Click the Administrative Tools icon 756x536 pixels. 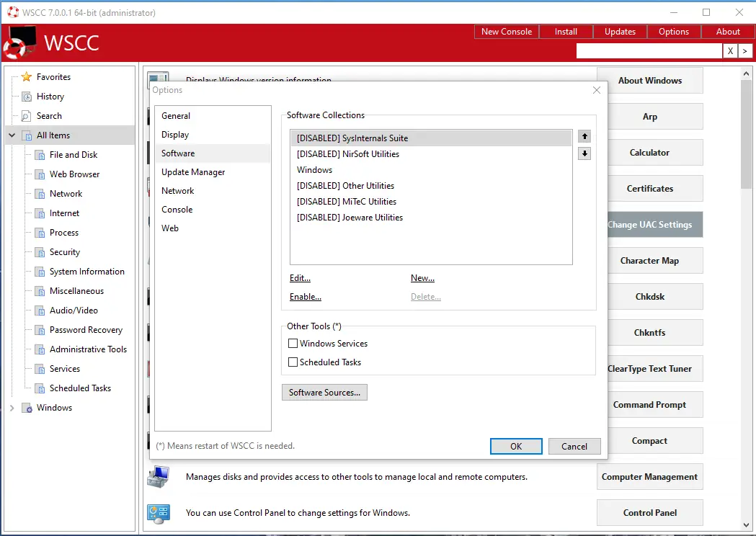[40, 349]
